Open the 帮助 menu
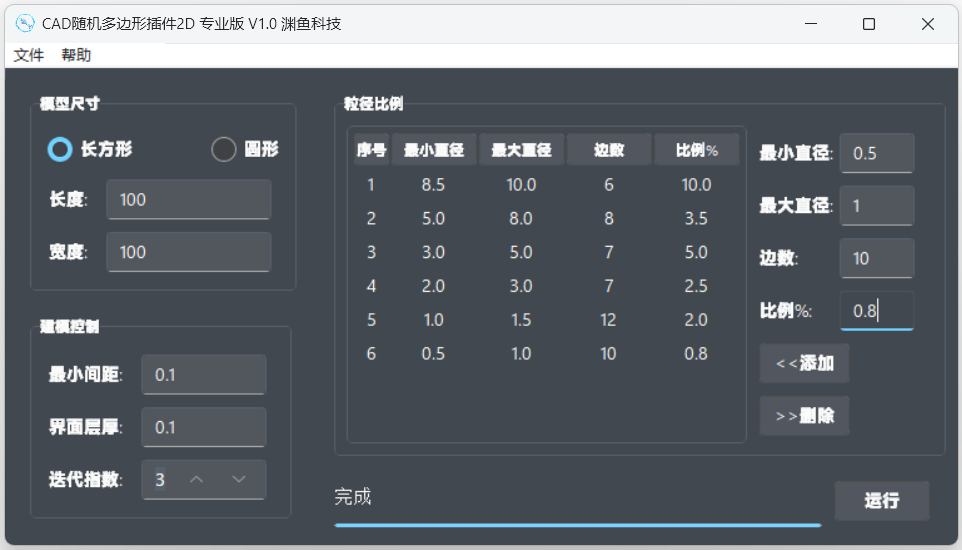Image resolution: width=962 pixels, height=550 pixels. tap(76, 56)
